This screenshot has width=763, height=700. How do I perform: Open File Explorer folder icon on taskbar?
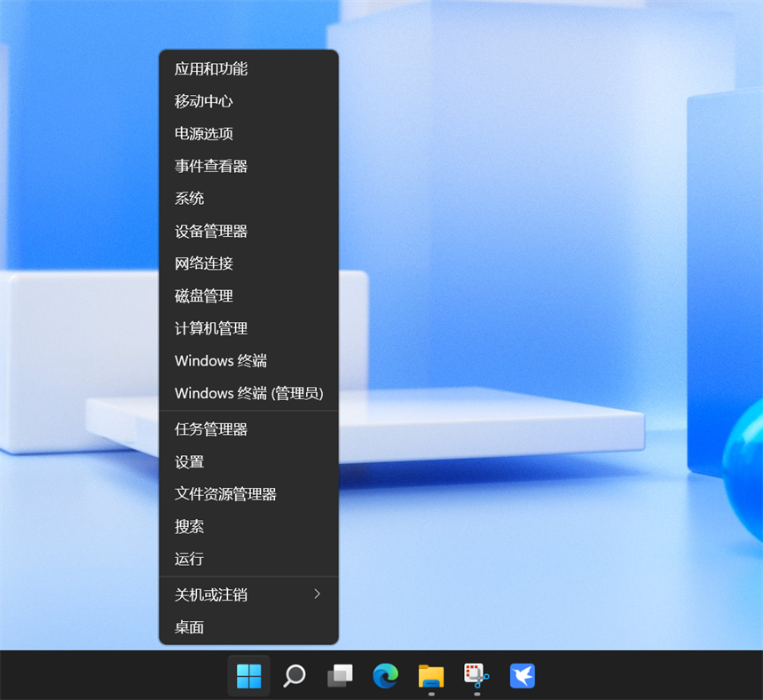tap(431, 676)
